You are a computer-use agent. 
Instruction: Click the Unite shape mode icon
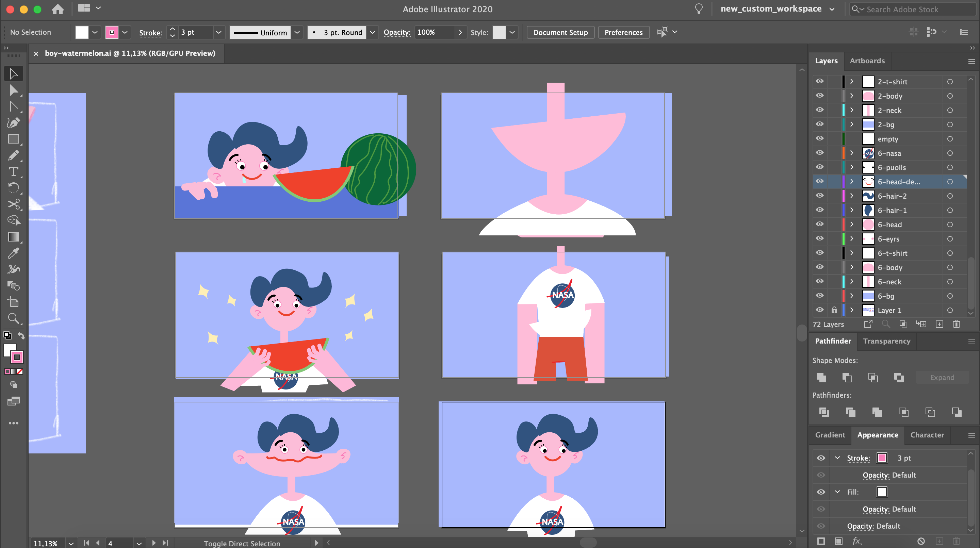tap(821, 377)
